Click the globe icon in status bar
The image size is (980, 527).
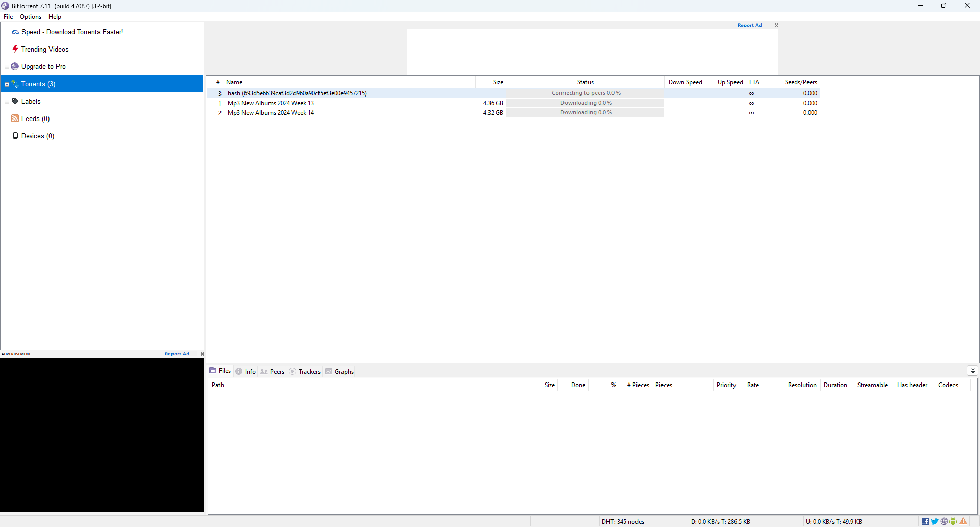[x=944, y=521]
